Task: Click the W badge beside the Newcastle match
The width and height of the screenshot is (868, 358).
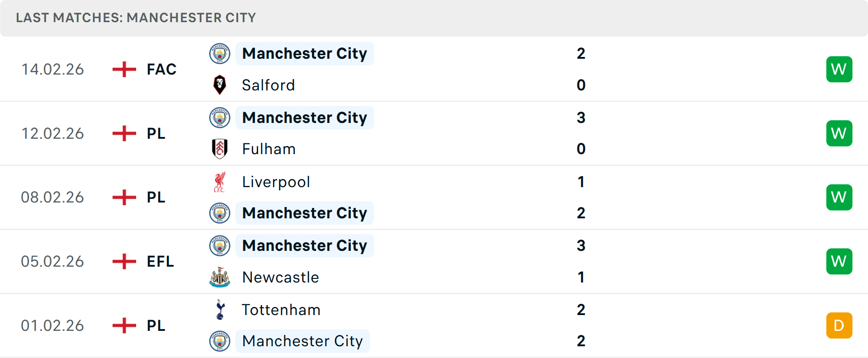Action: point(839,261)
